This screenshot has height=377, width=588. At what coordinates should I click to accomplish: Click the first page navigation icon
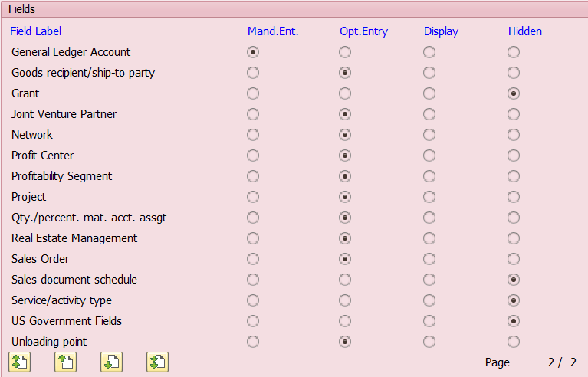click(x=19, y=362)
